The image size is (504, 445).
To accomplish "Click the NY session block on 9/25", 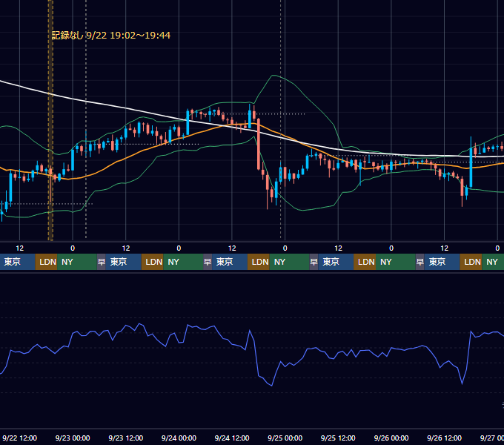I will [396, 262].
